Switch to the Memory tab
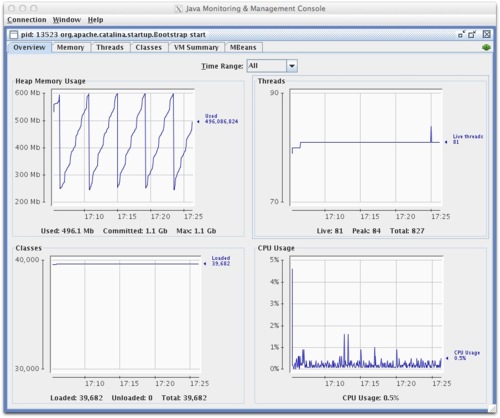 (70, 47)
